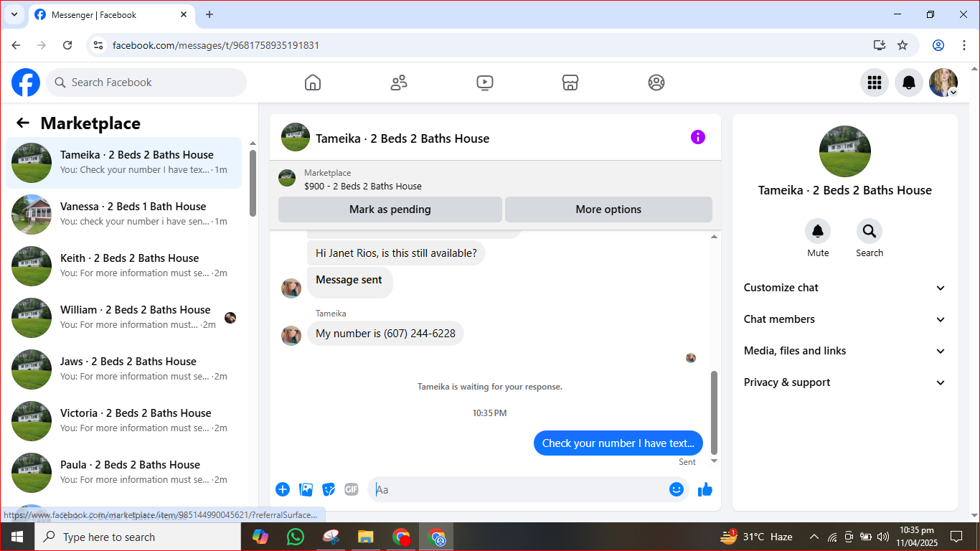Open the notifications bell
This screenshot has height=551, width=980.
[x=909, y=83]
